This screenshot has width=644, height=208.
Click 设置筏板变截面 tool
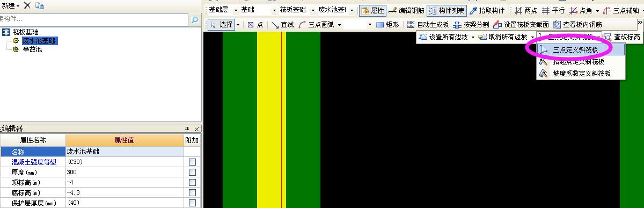click(521, 24)
